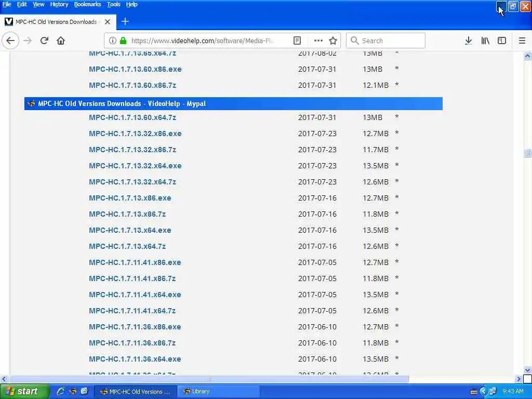Open the Tools menu
Image resolution: width=532 pixels, height=399 pixels.
click(x=114, y=4)
